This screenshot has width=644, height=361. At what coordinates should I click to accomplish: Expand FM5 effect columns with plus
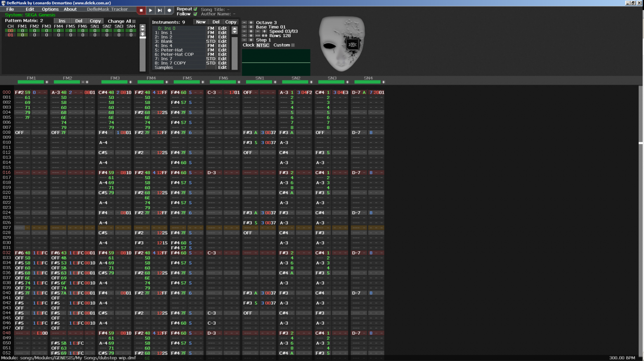tap(203, 82)
